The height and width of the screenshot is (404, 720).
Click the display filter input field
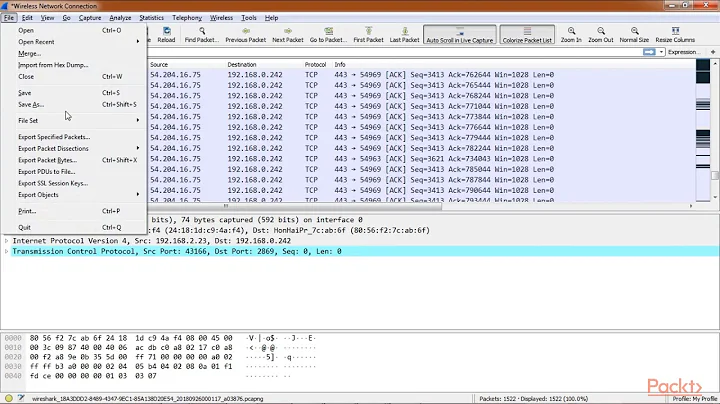(394, 52)
